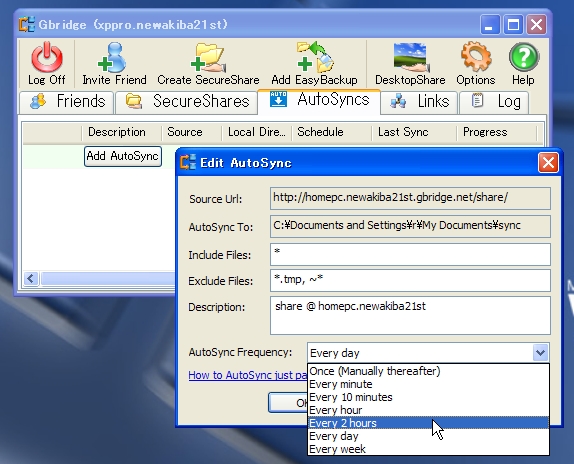
Task: Click the Create SecureShare folder icon
Action: point(208,57)
